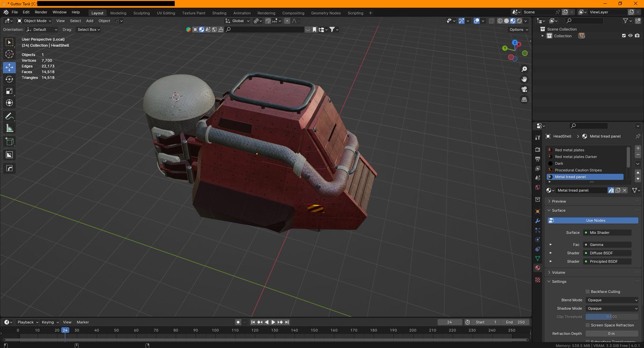Open the Render properties tab
644x348 pixels.
(538, 149)
